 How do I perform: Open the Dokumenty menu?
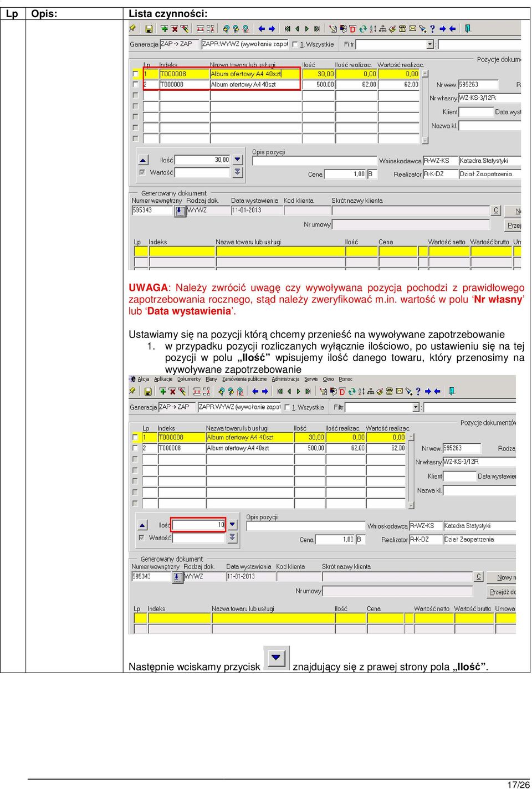coord(189,380)
